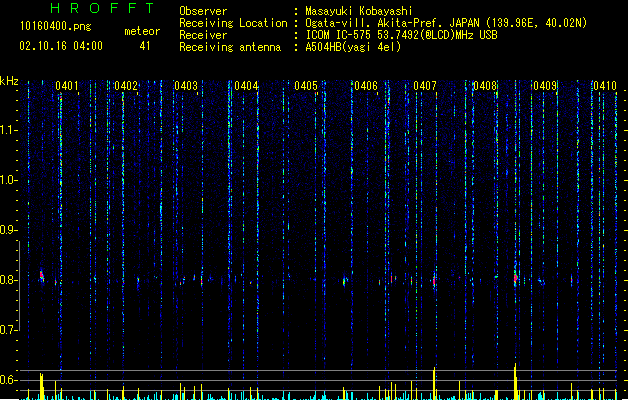
Task: Select the file name 10160400.png
Action: tap(56, 26)
